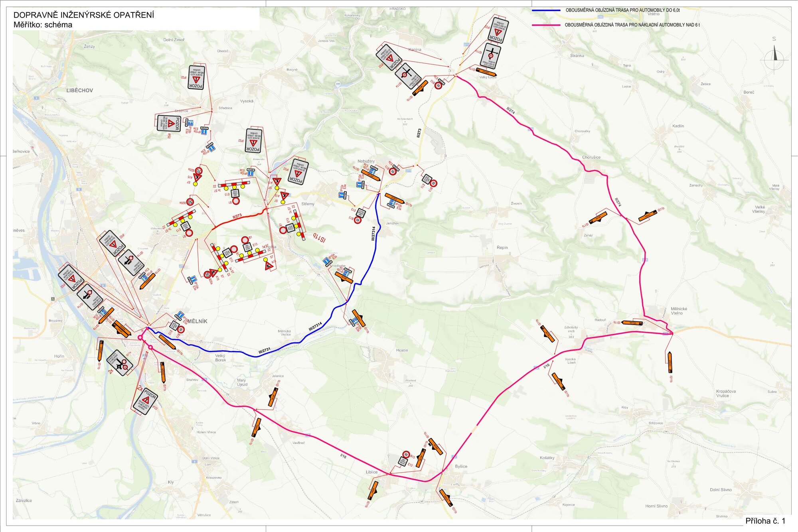
Task: Click the Malý Újezd label
Action: [x=242, y=382]
